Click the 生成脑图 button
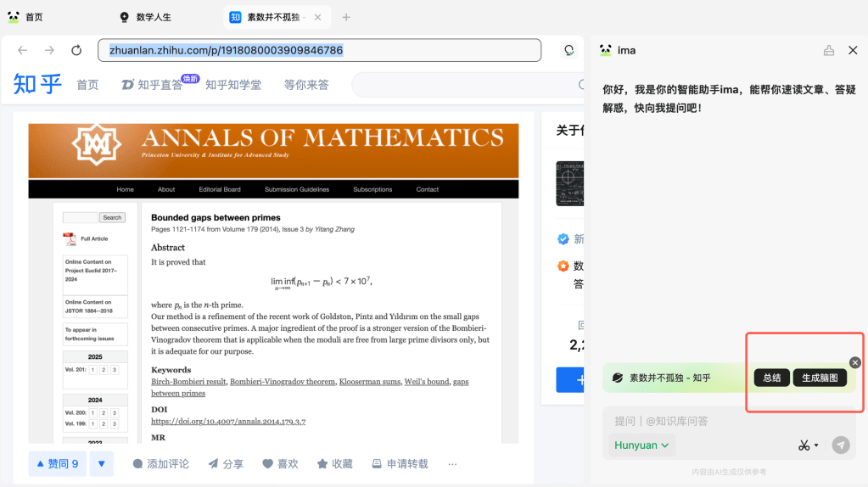The height and width of the screenshot is (487, 868). point(820,378)
